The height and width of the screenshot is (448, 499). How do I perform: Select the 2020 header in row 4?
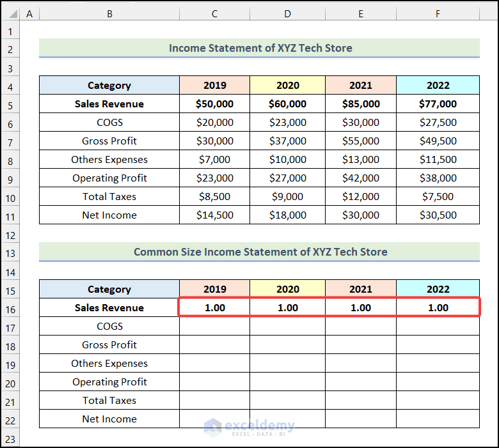pyautogui.click(x=288, y=85)
